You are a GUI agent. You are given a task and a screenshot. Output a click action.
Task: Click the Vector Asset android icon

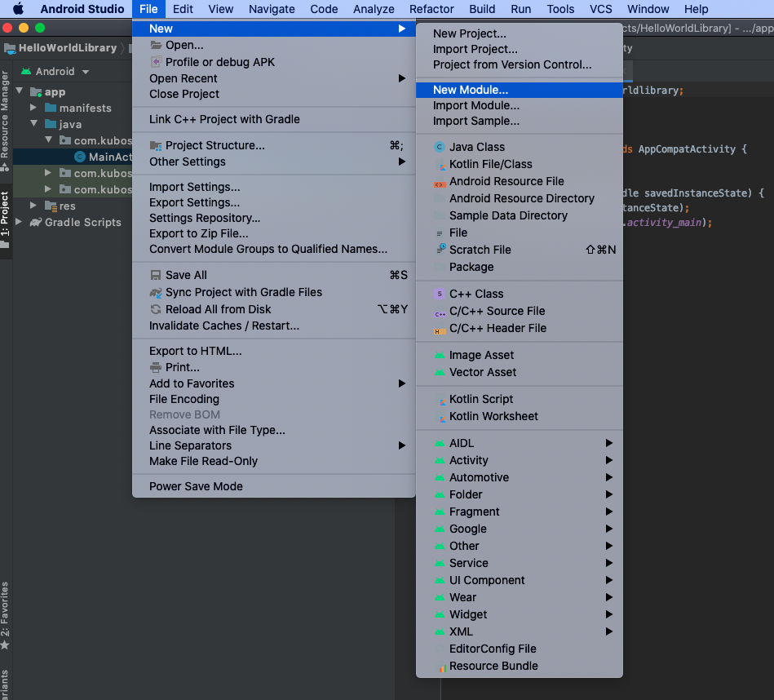tap(440, 373)
